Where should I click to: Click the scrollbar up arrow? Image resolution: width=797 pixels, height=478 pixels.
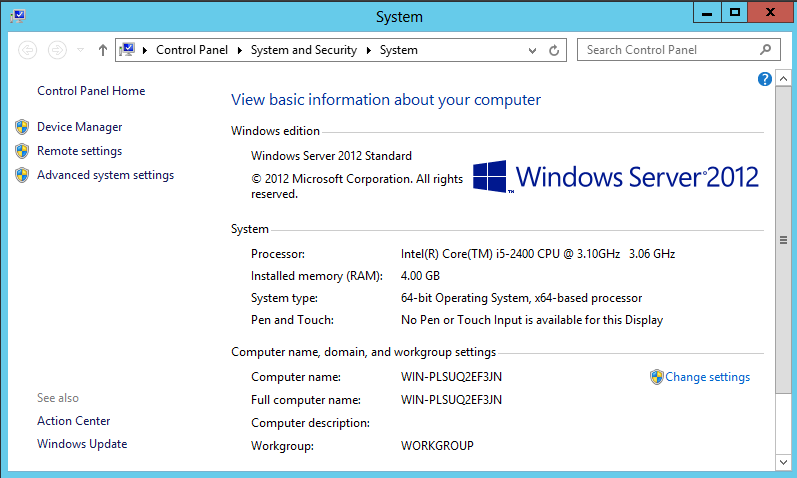[x=783, y=79]
